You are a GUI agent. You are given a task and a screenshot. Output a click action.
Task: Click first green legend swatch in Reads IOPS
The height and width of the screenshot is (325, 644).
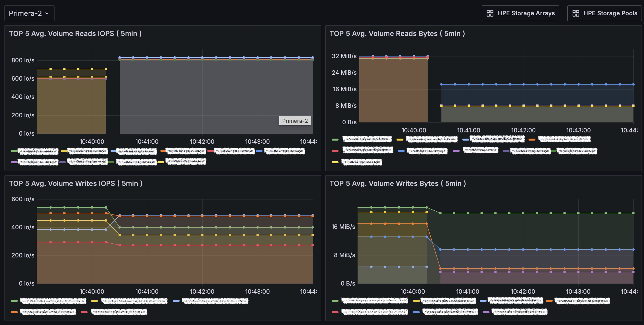[14, 151]
